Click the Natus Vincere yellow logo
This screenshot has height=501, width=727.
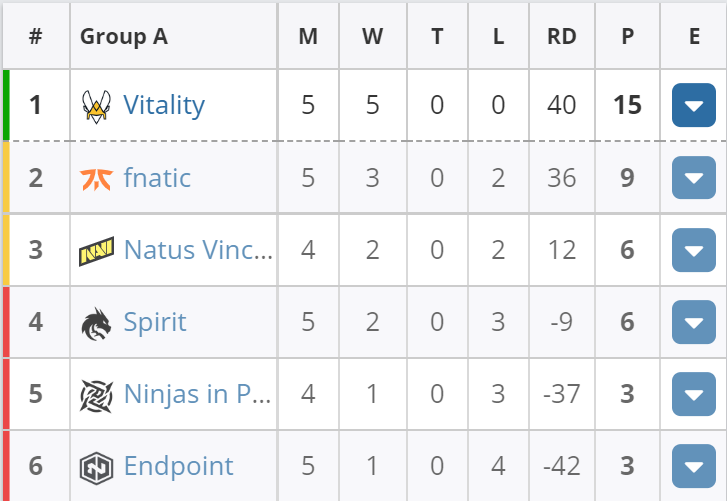(x=96, y=251)
